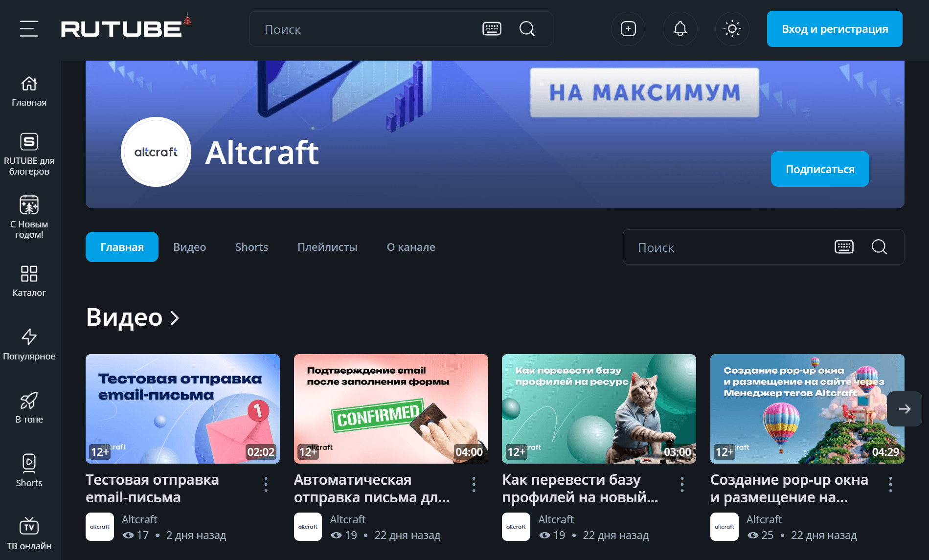This screenshot has height=560, width=929.
Task: Click Вход и регистрация button
Action: (835, 29)
